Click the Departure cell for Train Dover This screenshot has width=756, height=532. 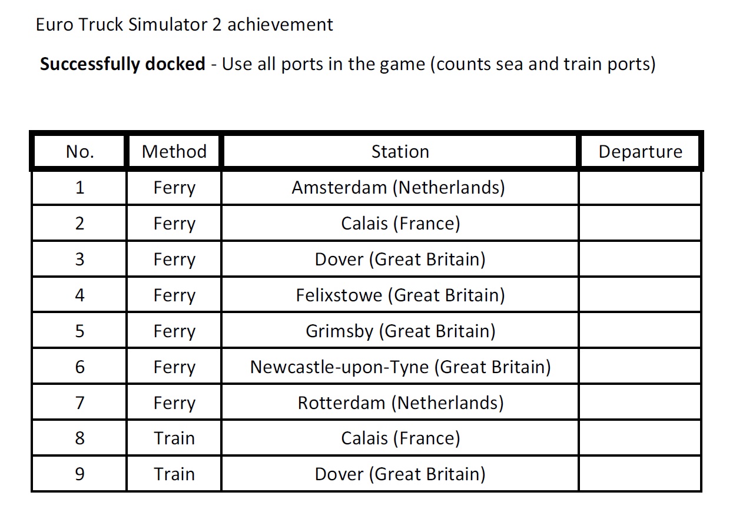tap(640, 474)
